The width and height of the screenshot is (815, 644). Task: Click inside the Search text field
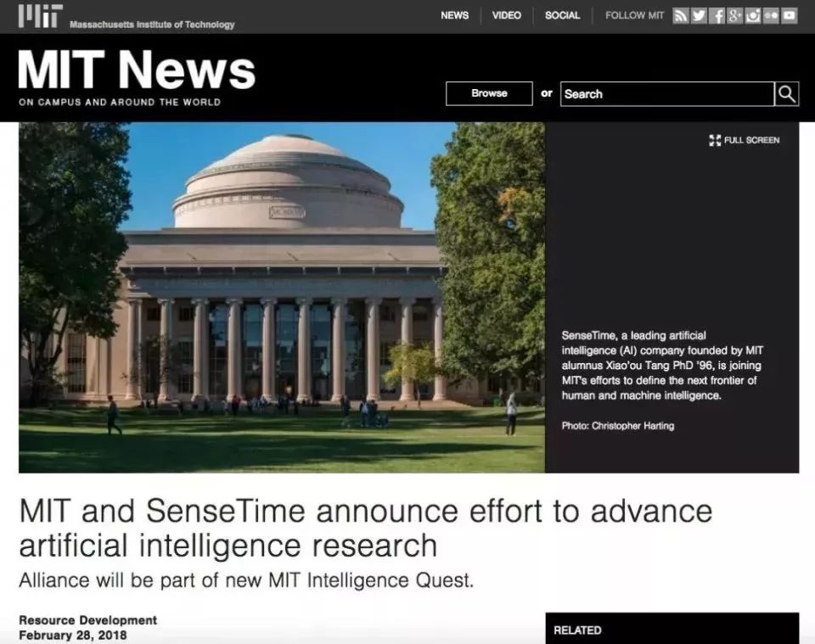click(666, 94)
